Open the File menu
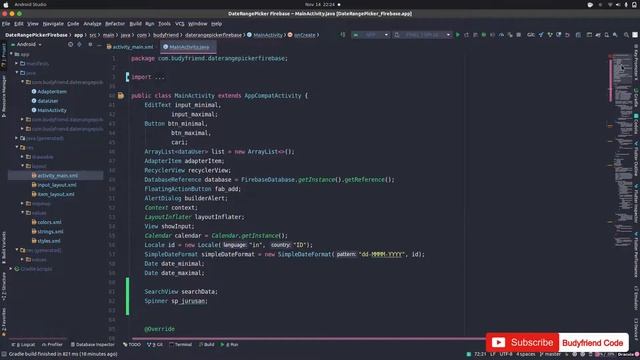This screenshot has width=640, height=360. pos(6,24)
